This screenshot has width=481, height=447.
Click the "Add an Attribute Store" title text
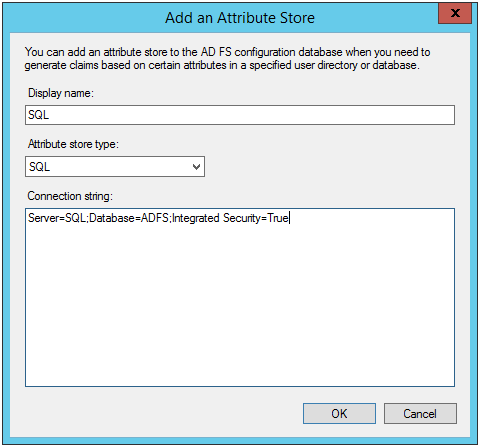pyautogui.click(x=240, y=18)
